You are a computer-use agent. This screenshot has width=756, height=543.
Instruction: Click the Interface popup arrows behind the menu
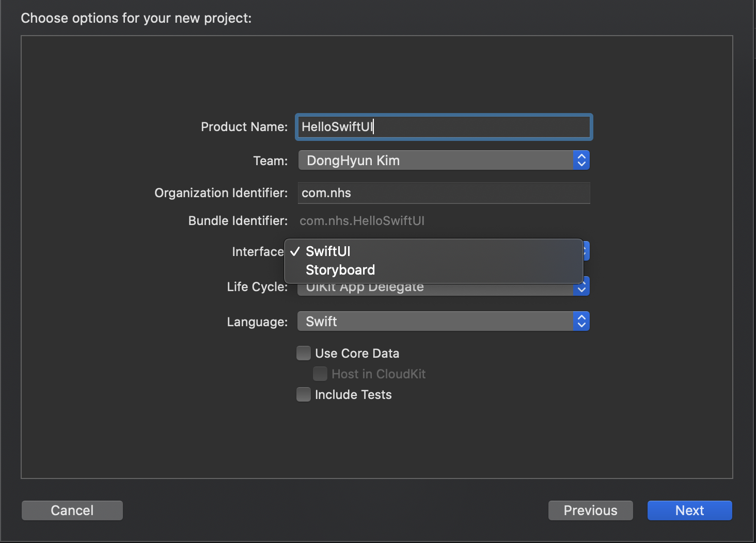point(586,251)
